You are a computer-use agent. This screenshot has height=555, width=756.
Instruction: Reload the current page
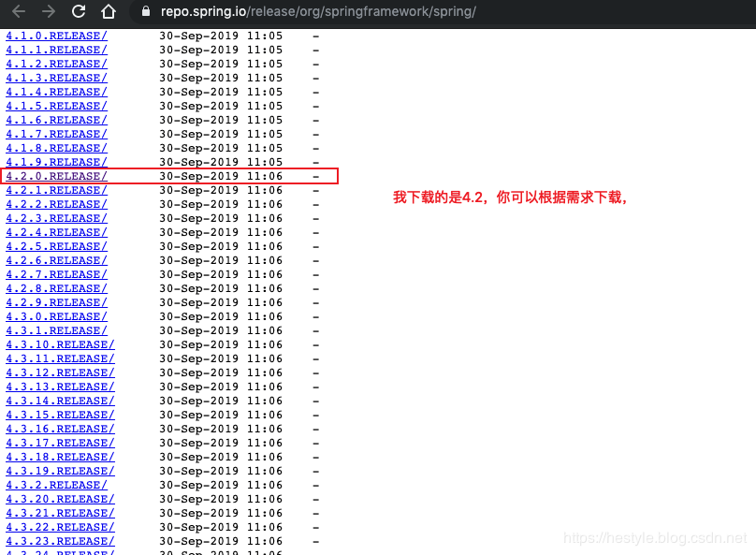tap(78, 12)
